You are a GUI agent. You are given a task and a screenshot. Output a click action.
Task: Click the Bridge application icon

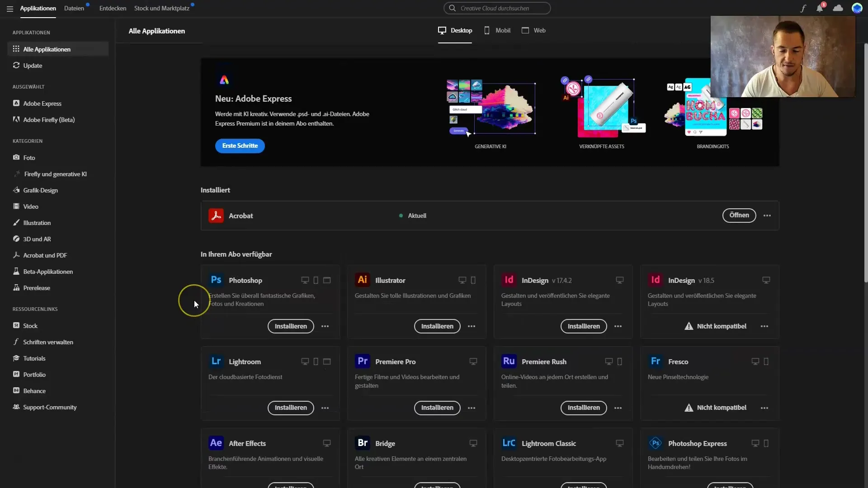363,443
